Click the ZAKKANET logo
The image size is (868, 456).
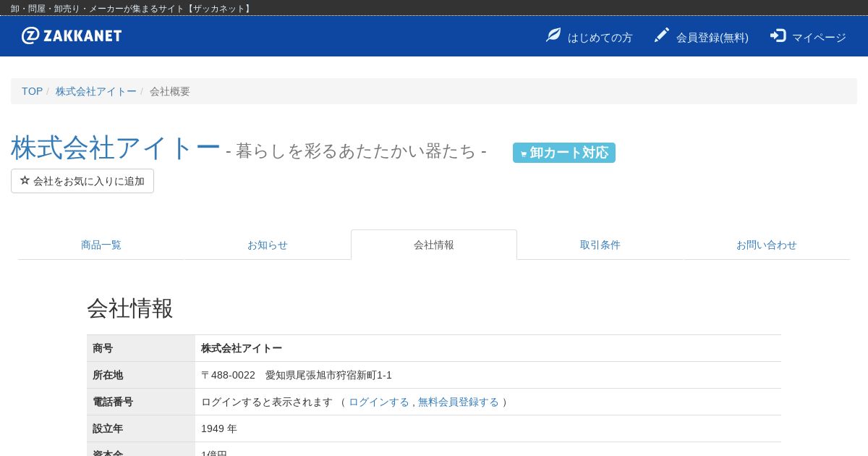tap(72, 35)
